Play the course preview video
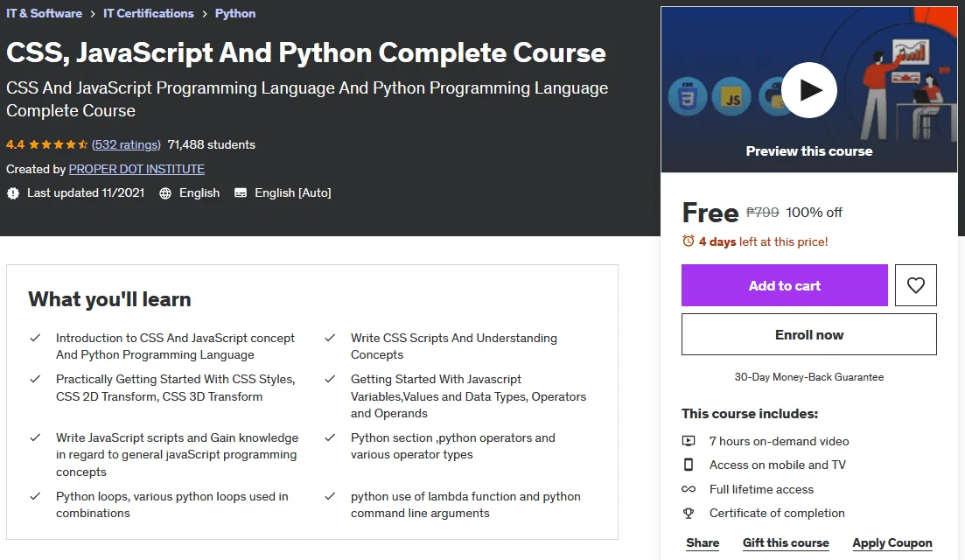The image size is (965, 560). 808,90
